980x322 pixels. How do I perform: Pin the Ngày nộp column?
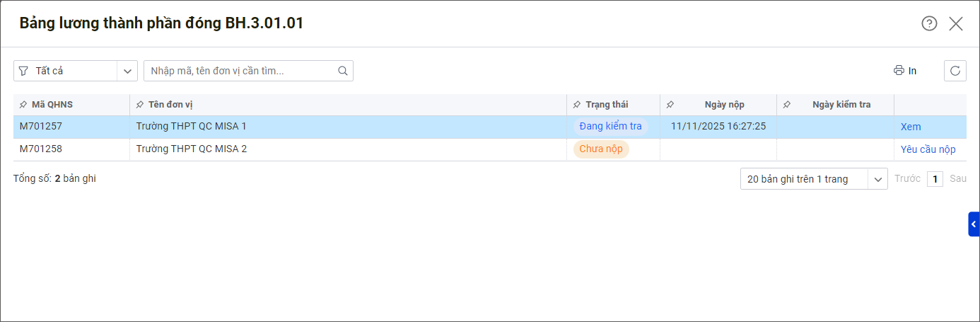click(670, 105)
